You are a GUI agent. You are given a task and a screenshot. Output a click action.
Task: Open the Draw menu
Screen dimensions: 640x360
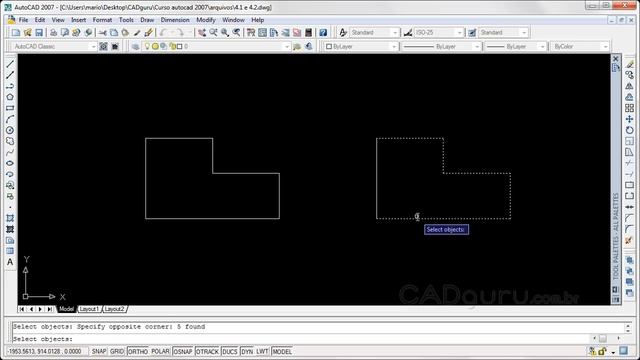tap(147, 20)
